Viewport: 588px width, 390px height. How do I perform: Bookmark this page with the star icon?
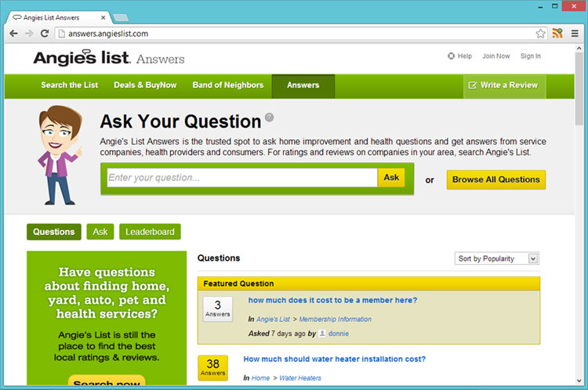[x=540, y=34]
